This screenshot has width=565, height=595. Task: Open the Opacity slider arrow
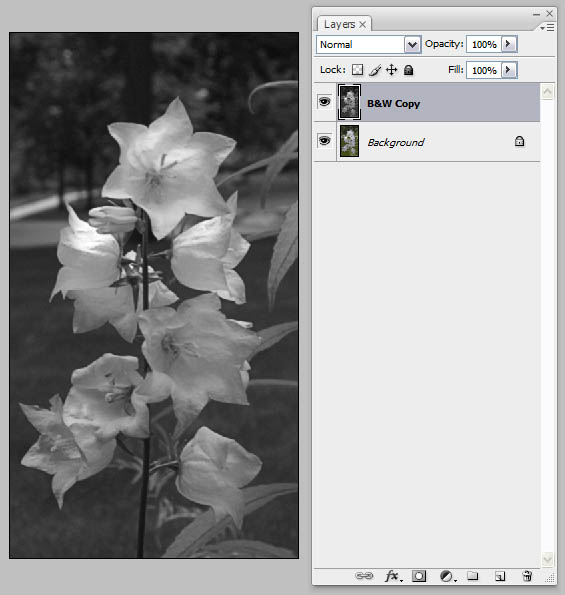(508, 44)
